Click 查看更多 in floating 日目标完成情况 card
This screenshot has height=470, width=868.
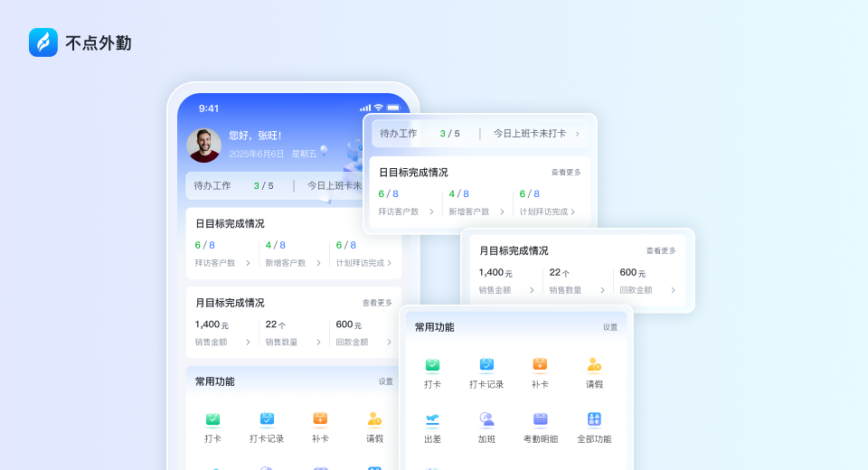[566, 173]
